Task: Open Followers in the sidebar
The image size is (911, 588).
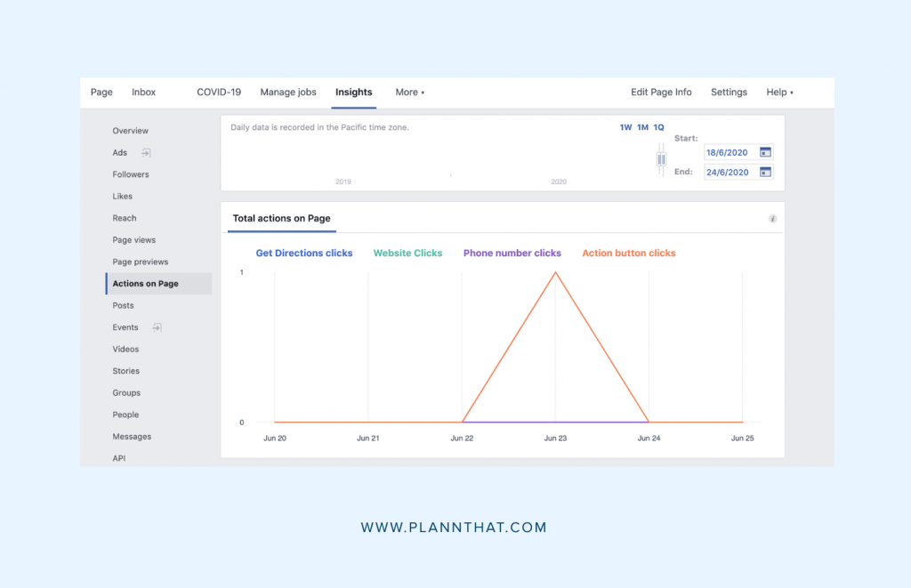Action: (131, 174)
